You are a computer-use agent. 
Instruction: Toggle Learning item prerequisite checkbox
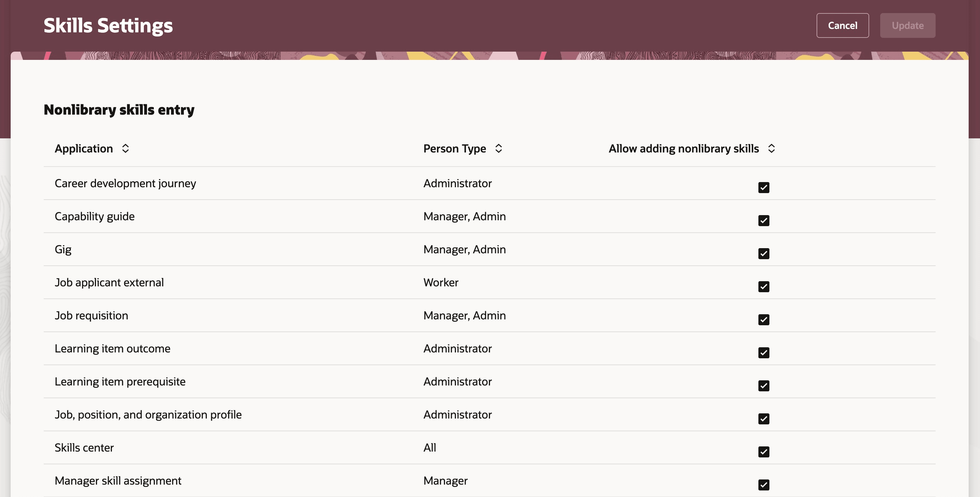point(765,386)
